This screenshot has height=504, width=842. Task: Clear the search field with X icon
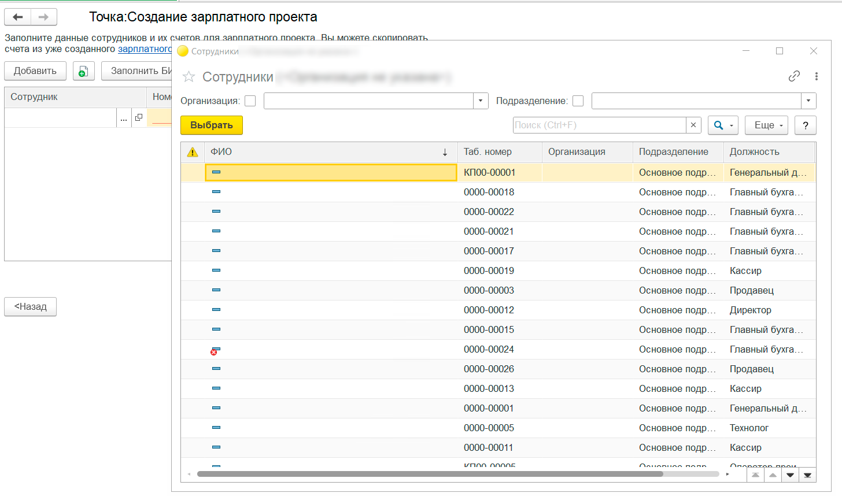pos(693,125)
